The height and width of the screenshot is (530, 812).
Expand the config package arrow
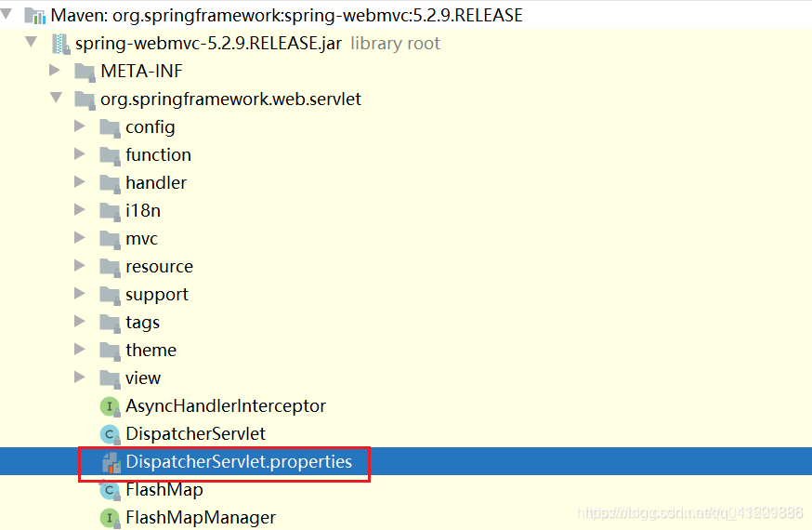coord(80,126)
